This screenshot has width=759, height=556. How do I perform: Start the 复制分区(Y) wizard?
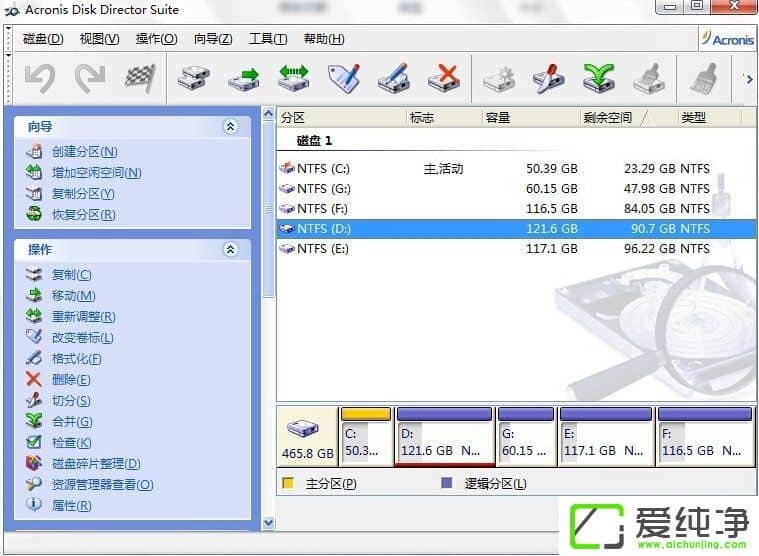83,194
